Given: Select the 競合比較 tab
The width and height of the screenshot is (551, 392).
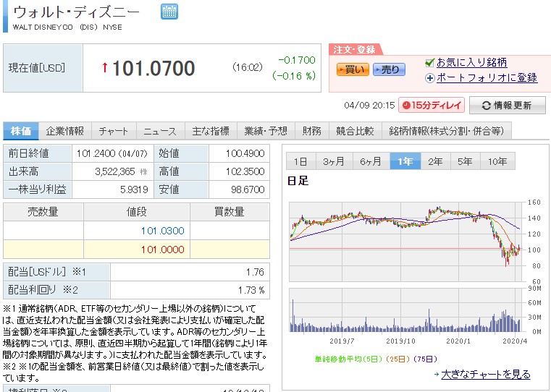Looking at the screenshot, I should tap(356, 131).
